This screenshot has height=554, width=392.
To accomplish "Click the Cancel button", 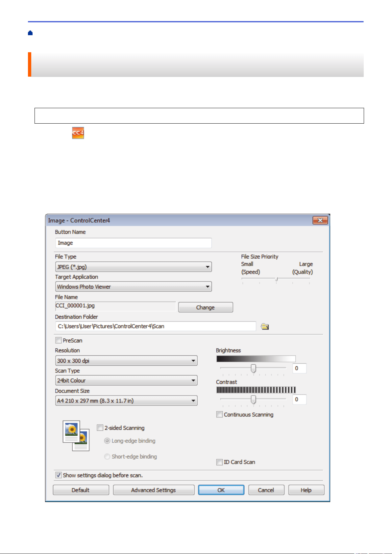I will [x=266, y=490].
